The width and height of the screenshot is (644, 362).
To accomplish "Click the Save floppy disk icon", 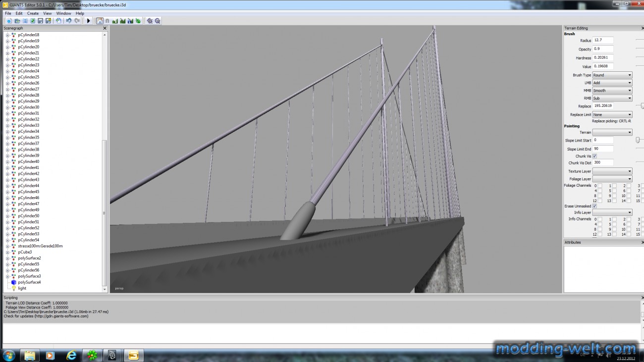I will 40,21.
